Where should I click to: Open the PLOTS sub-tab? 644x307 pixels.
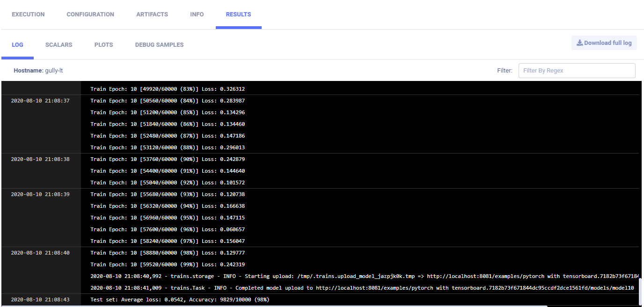pyautogui.click(x=103, y=45)
